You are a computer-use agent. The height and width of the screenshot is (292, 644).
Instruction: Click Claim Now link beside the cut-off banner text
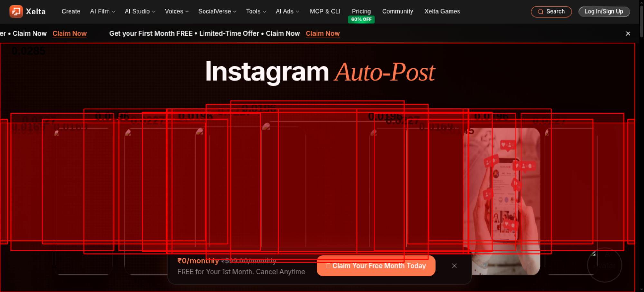click(x=70, y=33)
